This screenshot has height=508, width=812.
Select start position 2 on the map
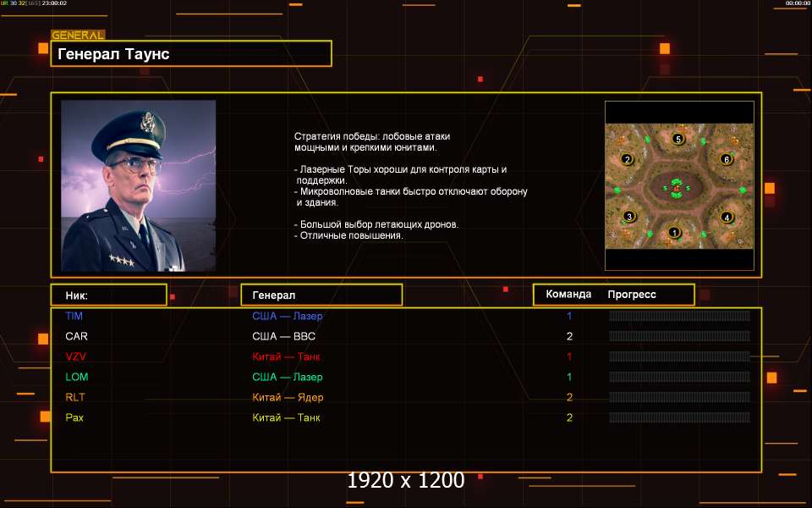[x=627, y=159]
